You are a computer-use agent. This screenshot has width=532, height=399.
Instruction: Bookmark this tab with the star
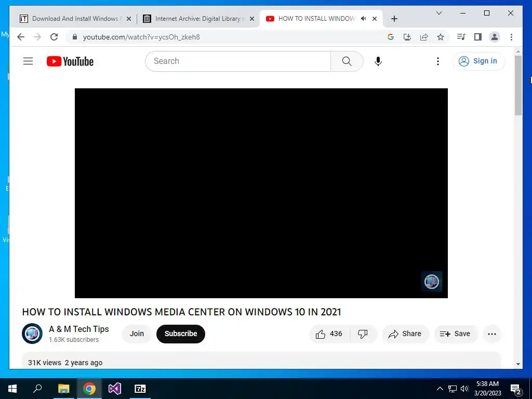point(441,37)
